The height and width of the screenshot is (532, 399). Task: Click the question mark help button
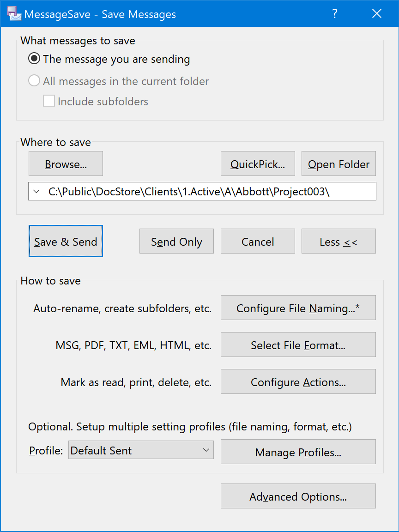(335, 14)
